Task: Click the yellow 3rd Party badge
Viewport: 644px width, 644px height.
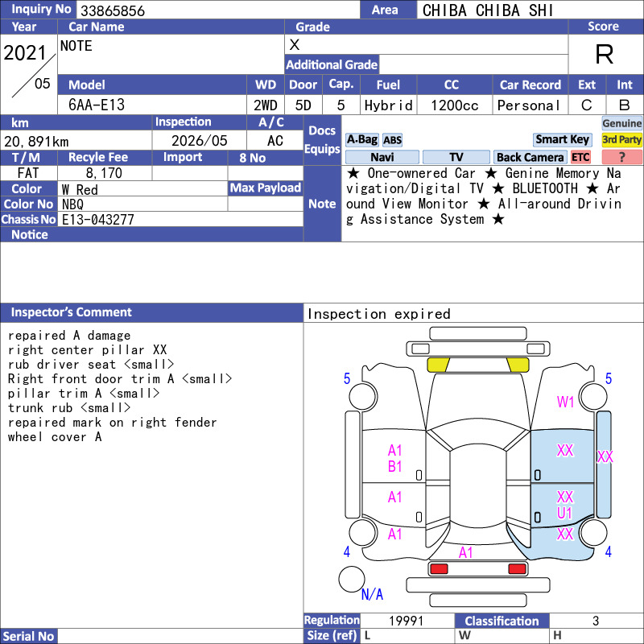Action: (621, 139)
